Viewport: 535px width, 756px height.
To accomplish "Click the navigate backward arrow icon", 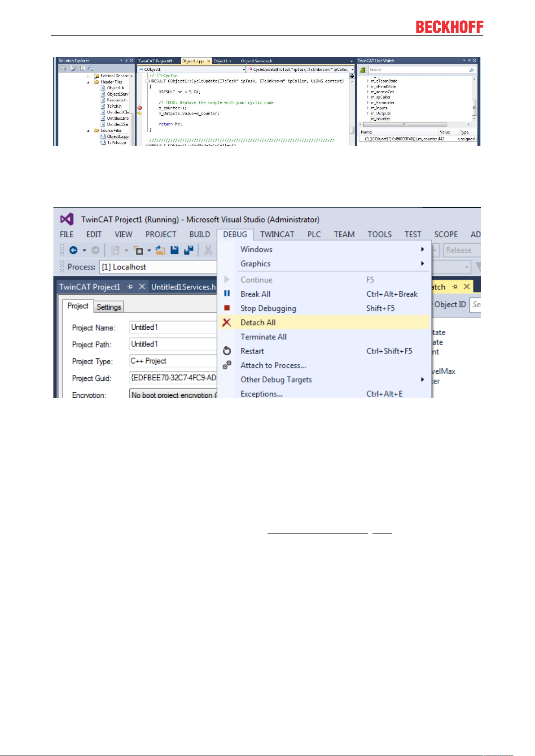I will [x=74, y=250].
